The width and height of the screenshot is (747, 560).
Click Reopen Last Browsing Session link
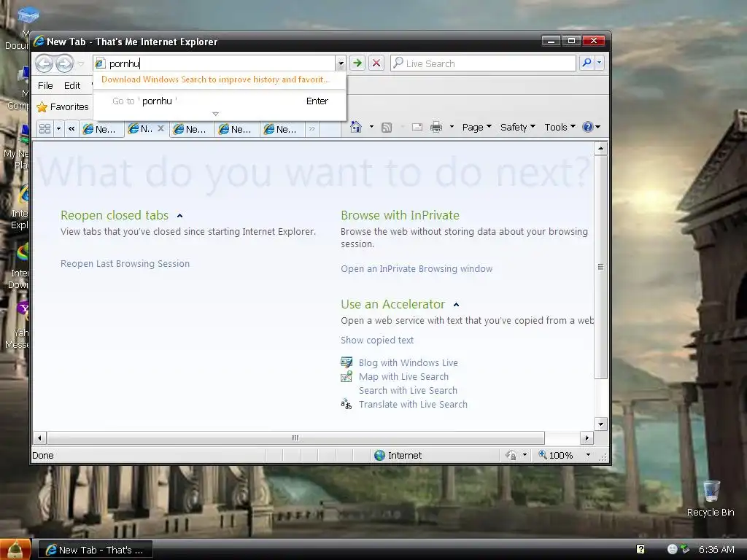[x=125, y=263]
